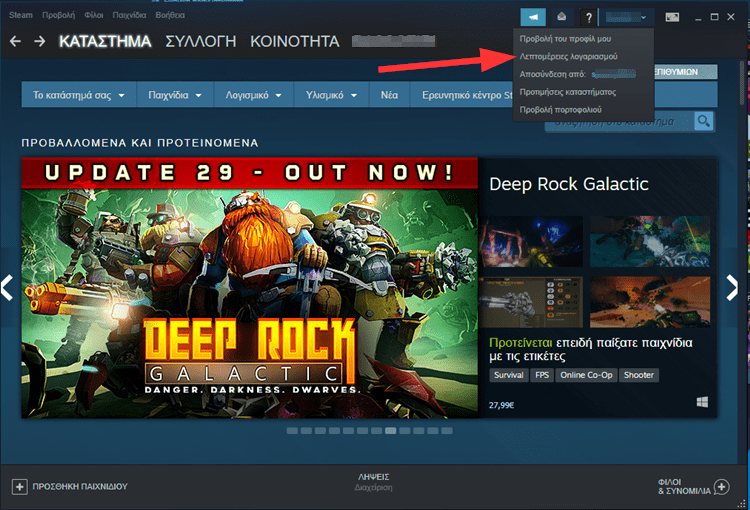Go to ΚΑΤΑΣΤΗΜΑ tab
The width and height of the screenshot is (750, 510).
pos(105,42)
